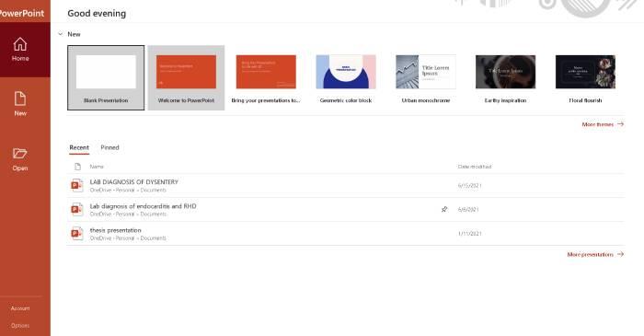Image resolution: width=644 pixels, height=336 pixels.
Task: Switch to the Recent tab
Action: point(79,147)
